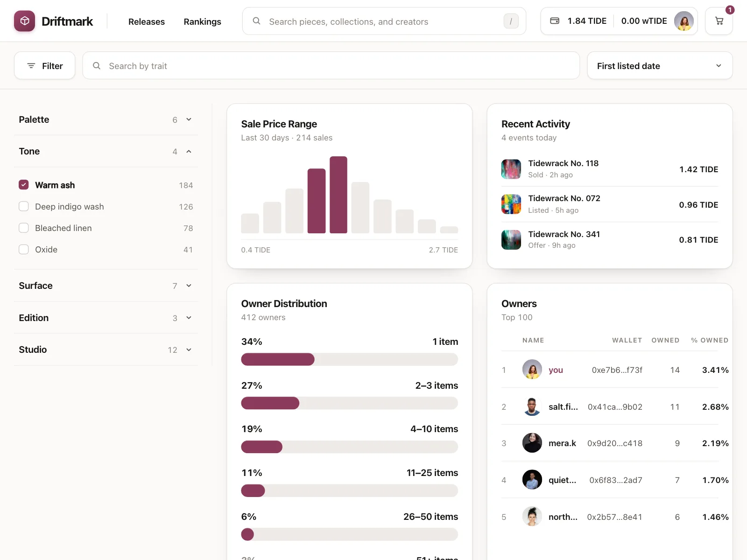Click the magnifier in trait search
Screen dimensions: 747x560
(97, 66)
